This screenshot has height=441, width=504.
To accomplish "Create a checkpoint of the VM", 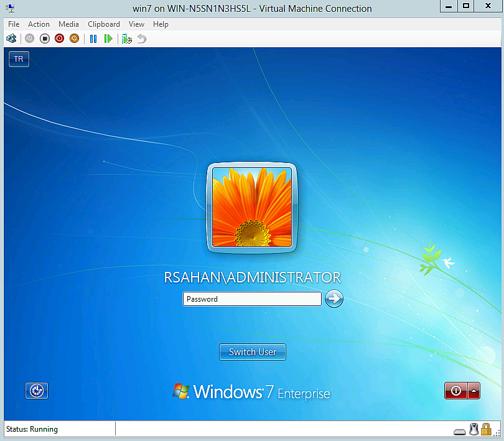I will [126, 38].
